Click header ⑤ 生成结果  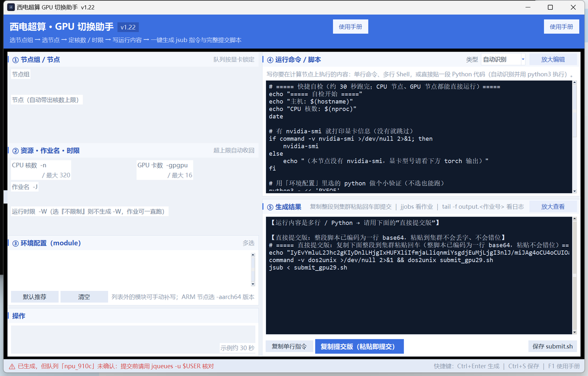click(284, 207)
